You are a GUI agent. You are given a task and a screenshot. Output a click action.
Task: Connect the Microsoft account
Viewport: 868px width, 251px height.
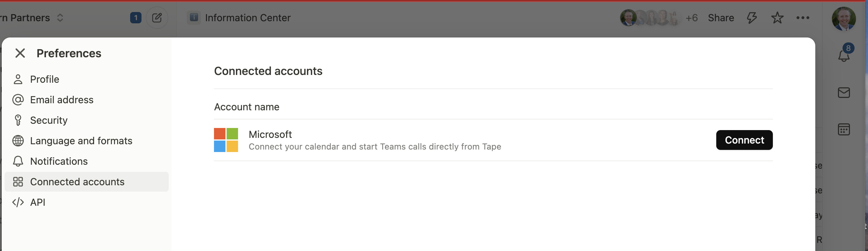coord(744,140)
